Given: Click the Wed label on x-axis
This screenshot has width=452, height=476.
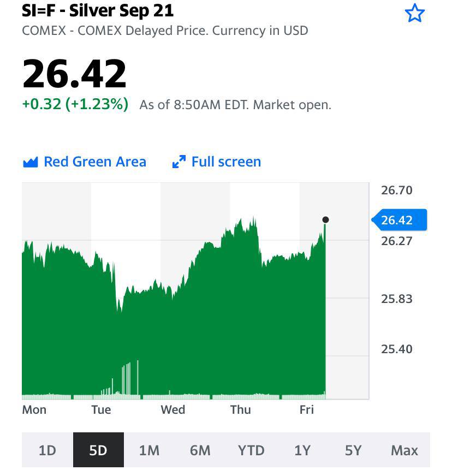Looking at the screenshot, I should pyautogui.click(x=173, y=410).
